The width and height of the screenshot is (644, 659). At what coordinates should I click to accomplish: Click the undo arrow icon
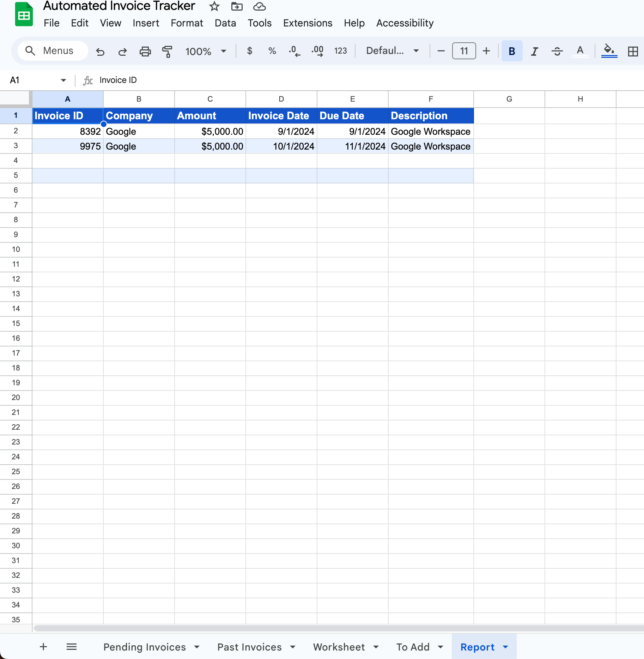(100, 52)
